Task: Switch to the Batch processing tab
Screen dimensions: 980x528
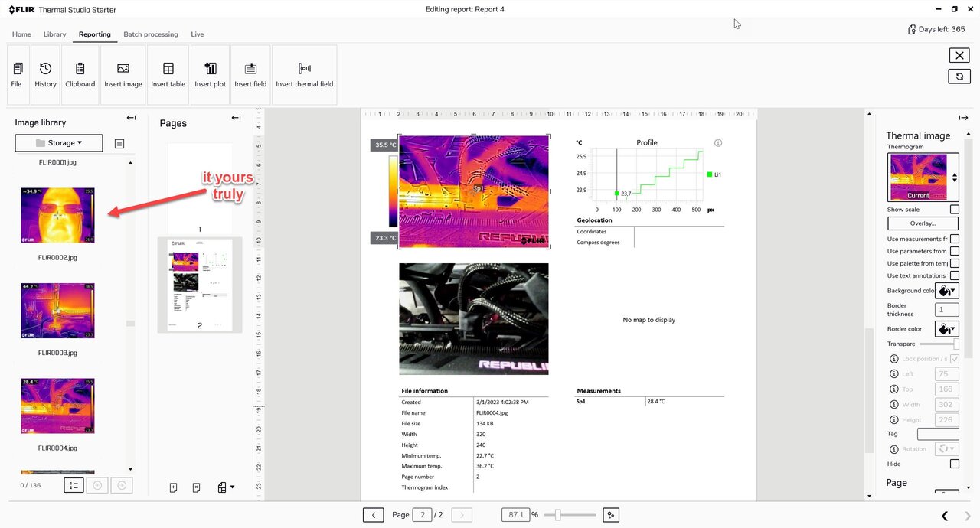Action: click(151, 34)
